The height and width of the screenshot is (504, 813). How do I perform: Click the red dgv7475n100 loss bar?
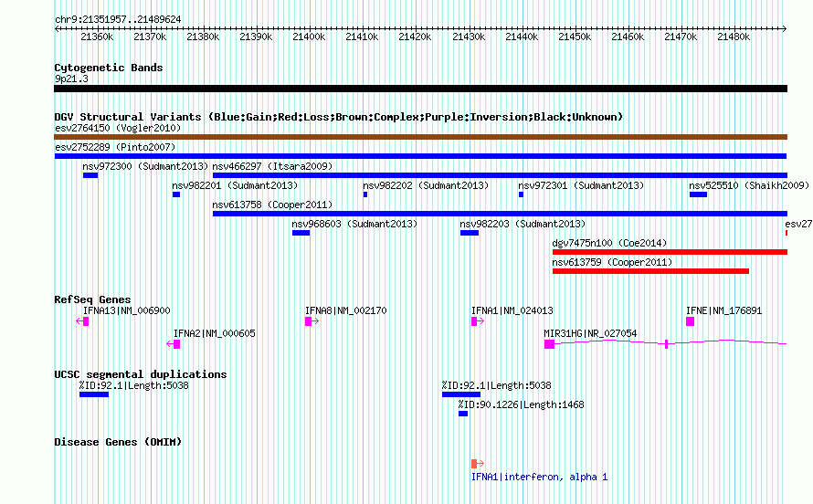point(670,252)
